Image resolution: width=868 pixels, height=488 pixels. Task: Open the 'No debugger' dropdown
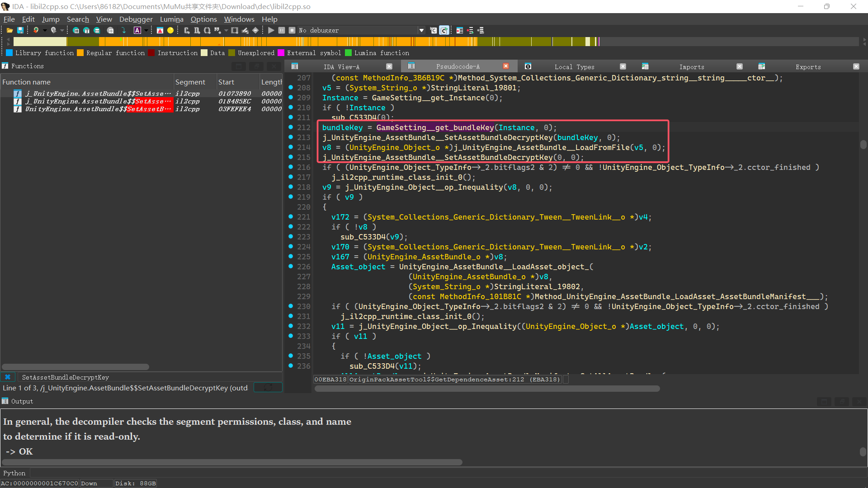coord(421,30)
